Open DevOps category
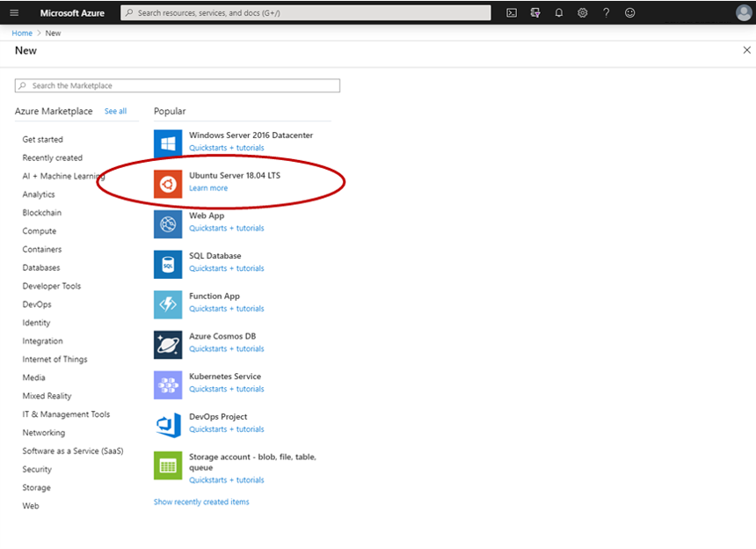Screen dimensions: 756x549 (37, 304)
